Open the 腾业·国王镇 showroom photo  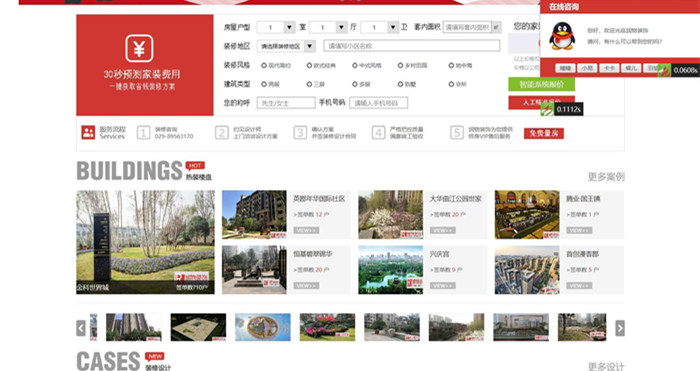527,215
